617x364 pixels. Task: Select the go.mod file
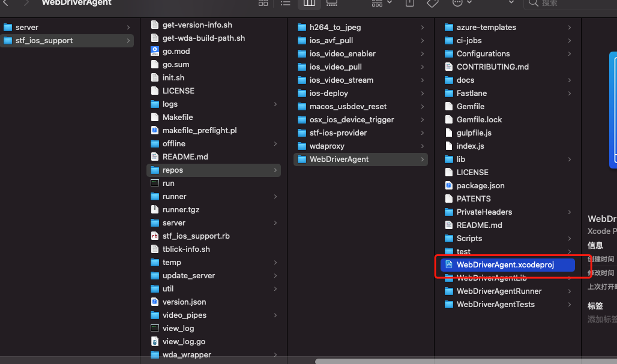coord(176,51)
